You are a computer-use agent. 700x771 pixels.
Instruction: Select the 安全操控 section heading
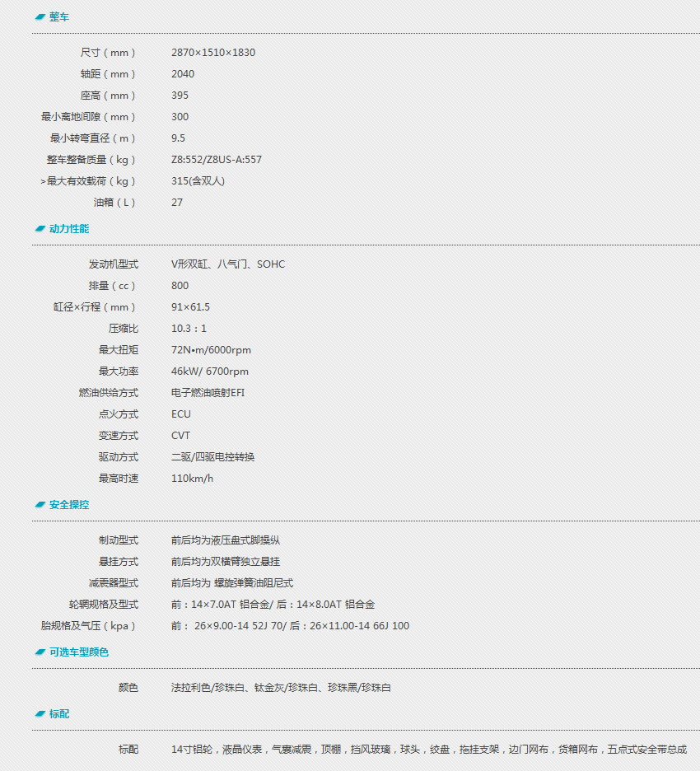pyautogui.click(x=69, y=505)
